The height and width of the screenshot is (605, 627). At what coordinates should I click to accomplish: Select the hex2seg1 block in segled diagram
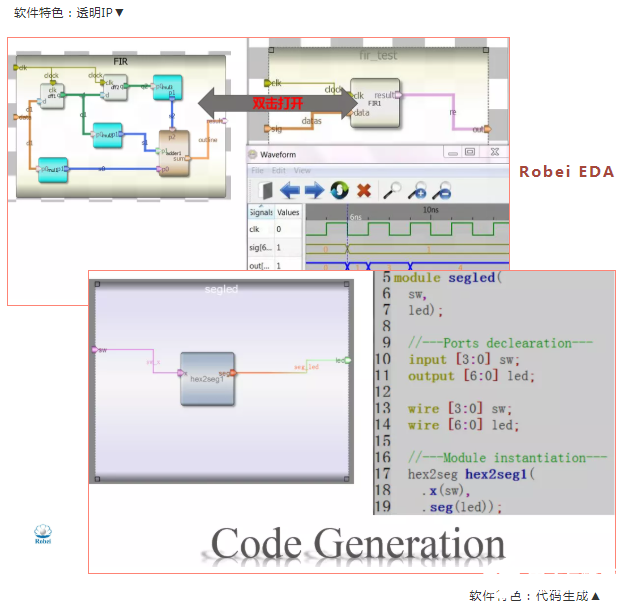pyautogui.click(x=207, y=379)
